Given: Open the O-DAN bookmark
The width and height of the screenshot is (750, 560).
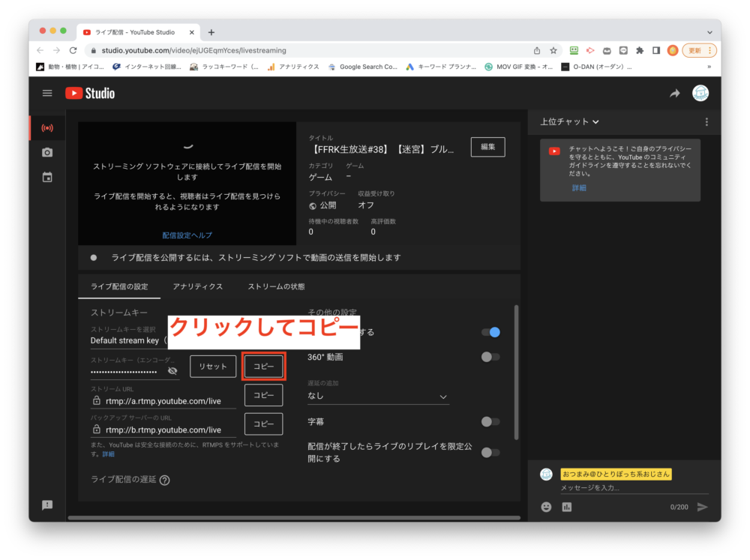Looking at the screenshot, I should pos(596,67).
